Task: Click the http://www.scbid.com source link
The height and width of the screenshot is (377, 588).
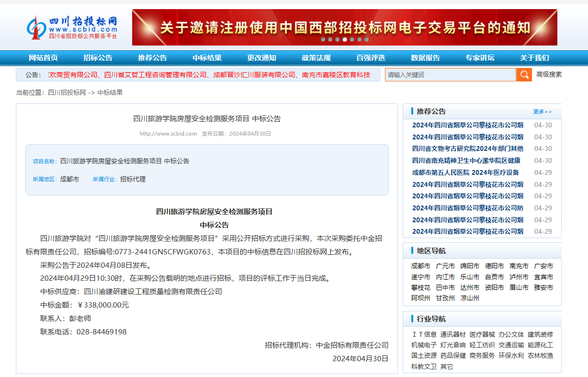Action: click(x=168, y=134)
